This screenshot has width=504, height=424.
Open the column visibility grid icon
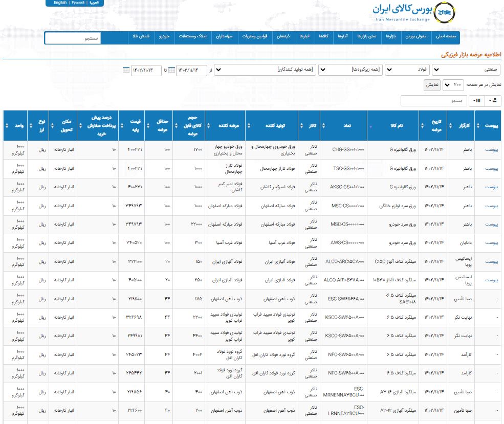[x=477, y=101]
